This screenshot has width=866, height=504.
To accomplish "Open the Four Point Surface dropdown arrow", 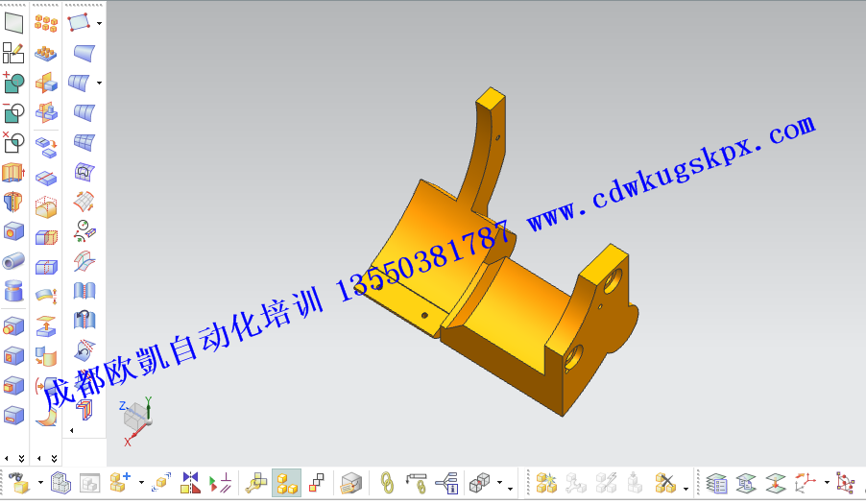I will tap(100, 23).
